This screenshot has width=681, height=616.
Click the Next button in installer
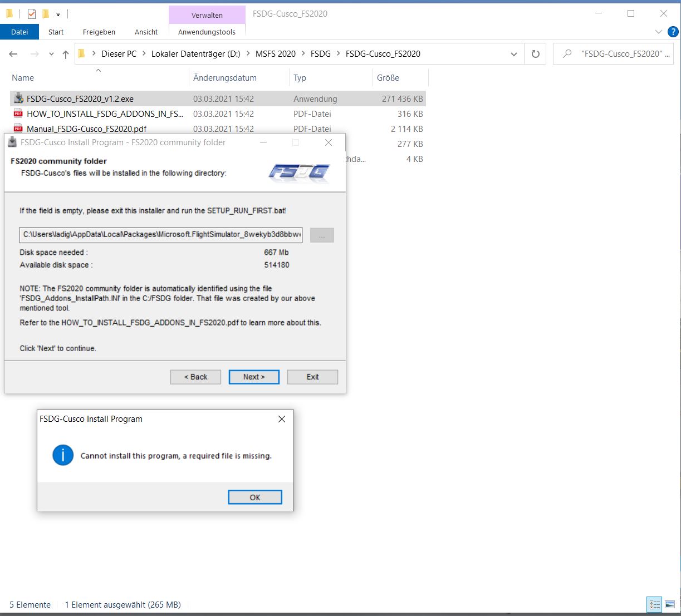pyautogui.click(x=254, y=377)
